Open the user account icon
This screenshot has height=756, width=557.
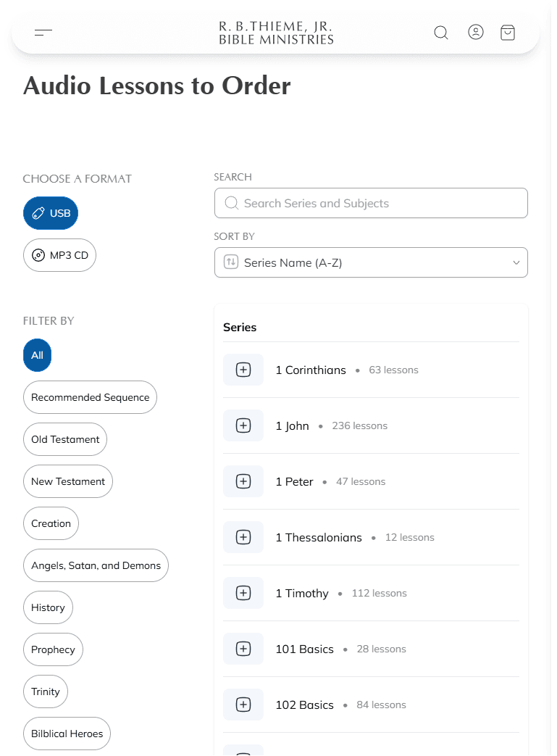click(476, 32)
